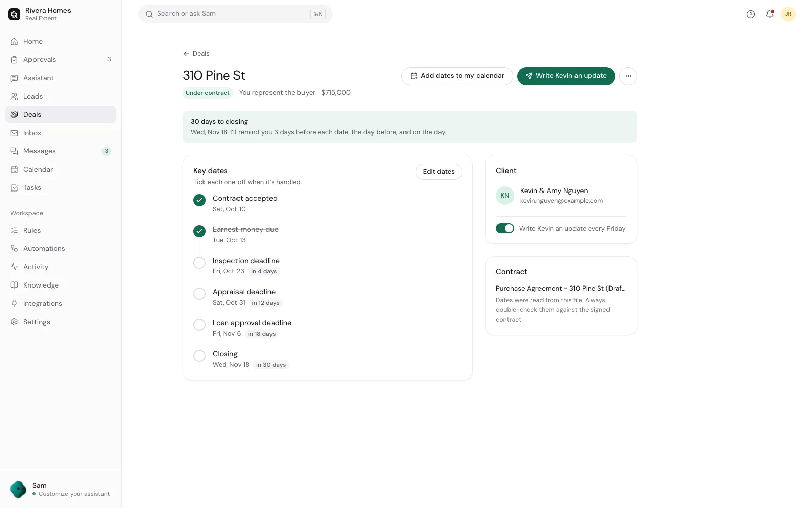Click the Messages unread badge 3
Image resolution: width=812 pixels, height=508 pixels.
tap(106, 151)
